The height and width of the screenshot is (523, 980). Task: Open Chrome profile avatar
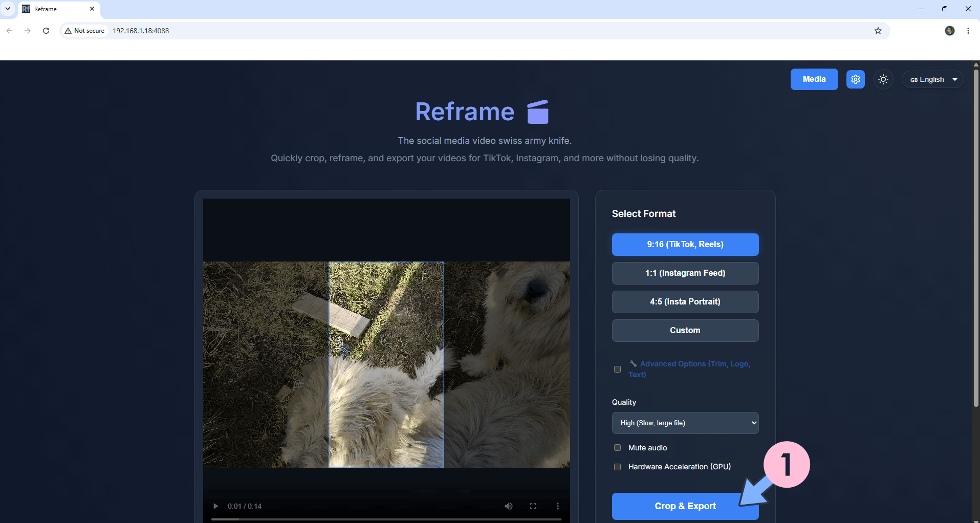[949, 31]
